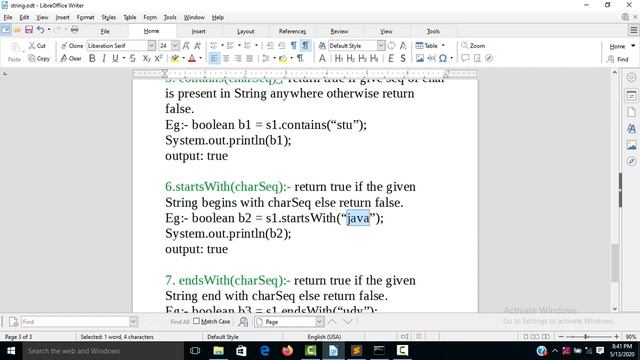This screenshot has width=640, height=360.
Task: Toggle formatting marks pilcrow icon
Action: (x=300, y=58)
